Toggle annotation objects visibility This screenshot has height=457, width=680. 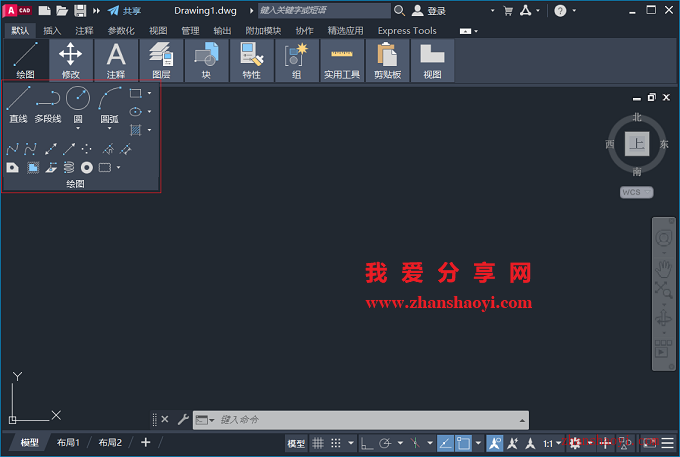[x=494, y=443]
